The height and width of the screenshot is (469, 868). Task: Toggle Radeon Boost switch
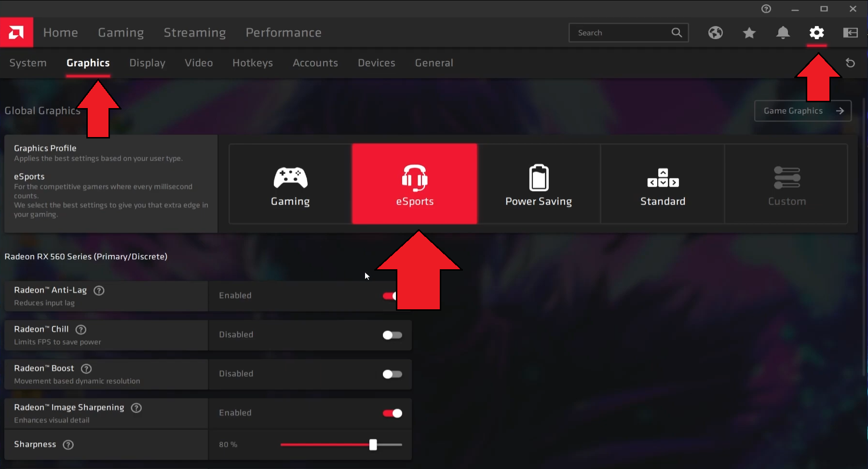393,374
